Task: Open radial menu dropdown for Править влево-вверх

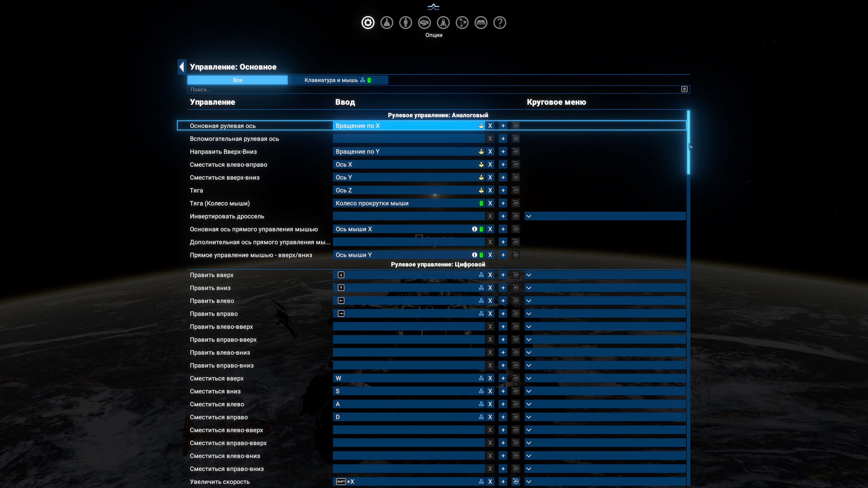Action: [605, 326]
